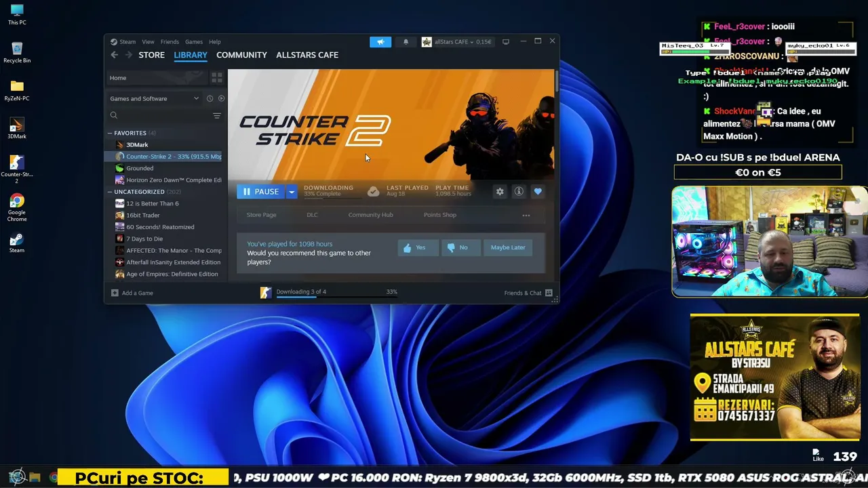The height and width of the screenshot is (488, 868).
Task: Toggle the ready-to-play filter icon
Action: (x=221, y=98)
